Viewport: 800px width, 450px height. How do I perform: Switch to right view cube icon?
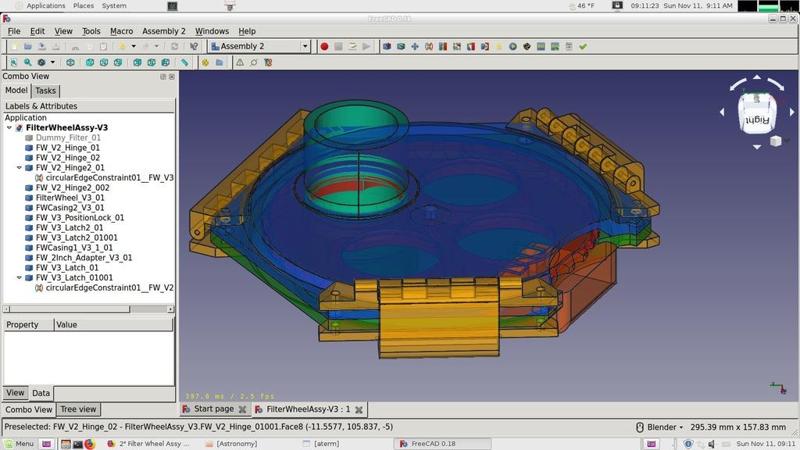point(118,62)
